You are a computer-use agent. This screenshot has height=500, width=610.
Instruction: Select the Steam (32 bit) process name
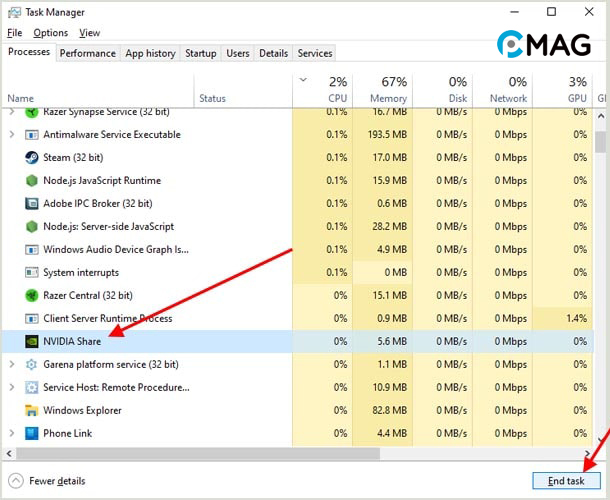[73, 158]
